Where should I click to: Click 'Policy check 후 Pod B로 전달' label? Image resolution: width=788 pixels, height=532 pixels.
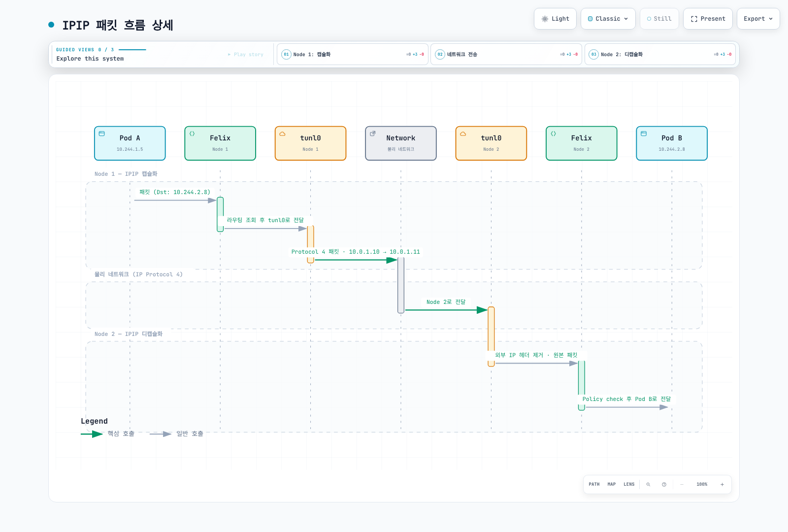click(626, 399)
